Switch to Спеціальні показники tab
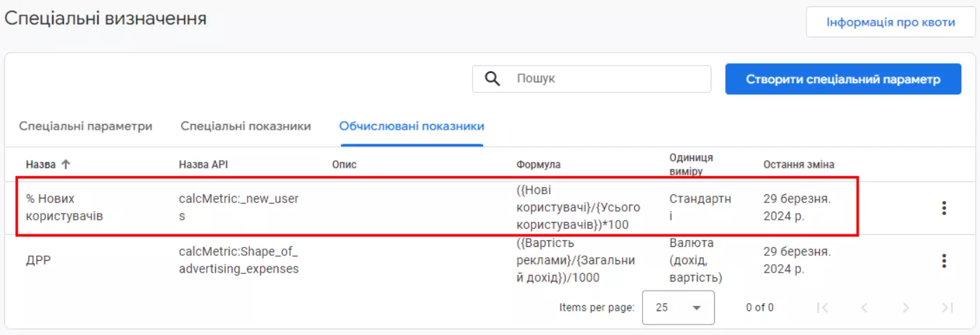The width and height of the screenshot is (980, 335). coord(246,126)
